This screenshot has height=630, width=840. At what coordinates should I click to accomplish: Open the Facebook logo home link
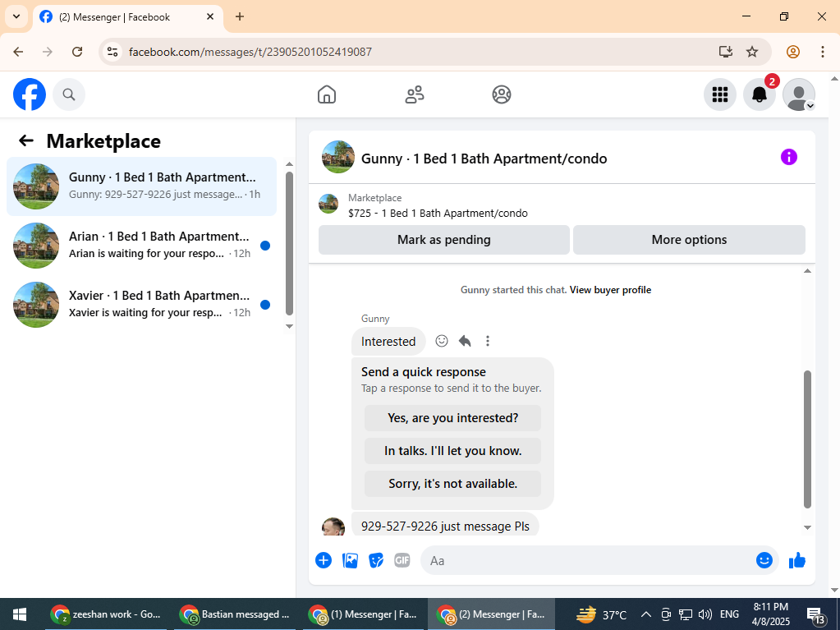[x=30, y=94]
